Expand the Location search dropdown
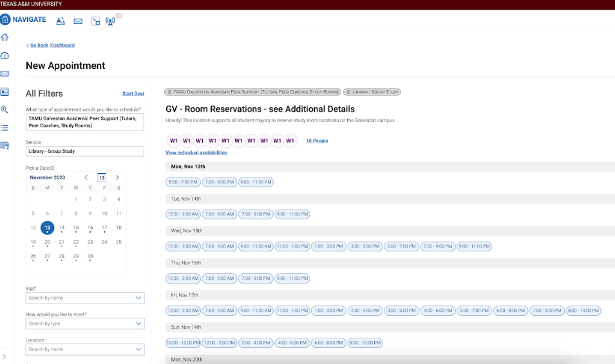The height and width of the screenshot is (364, 615). click(x=85, y=349)
